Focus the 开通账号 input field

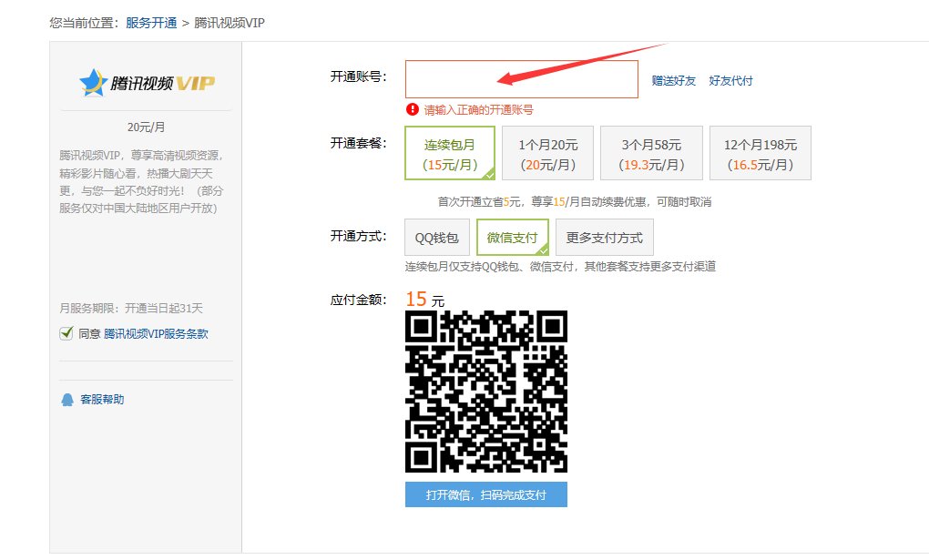point(521,79)
